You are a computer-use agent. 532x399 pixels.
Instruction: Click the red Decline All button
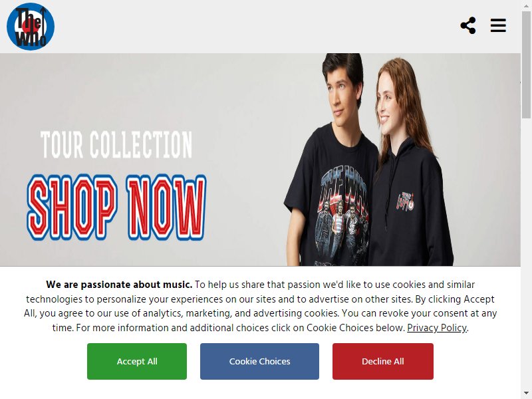[x=383, y=361]
